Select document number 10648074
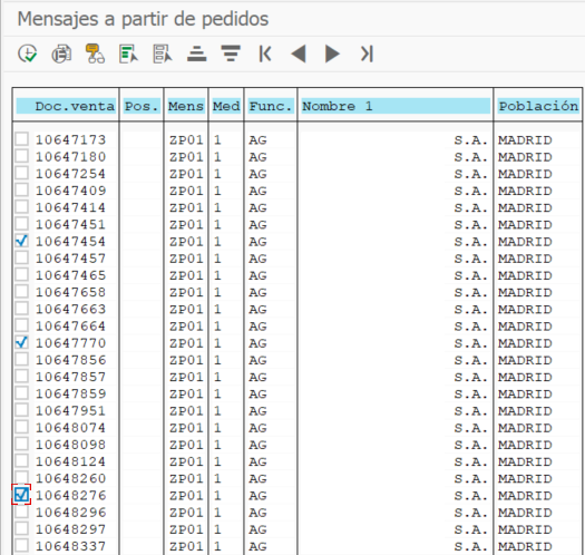The image size is (585, 555). [71, 428]
